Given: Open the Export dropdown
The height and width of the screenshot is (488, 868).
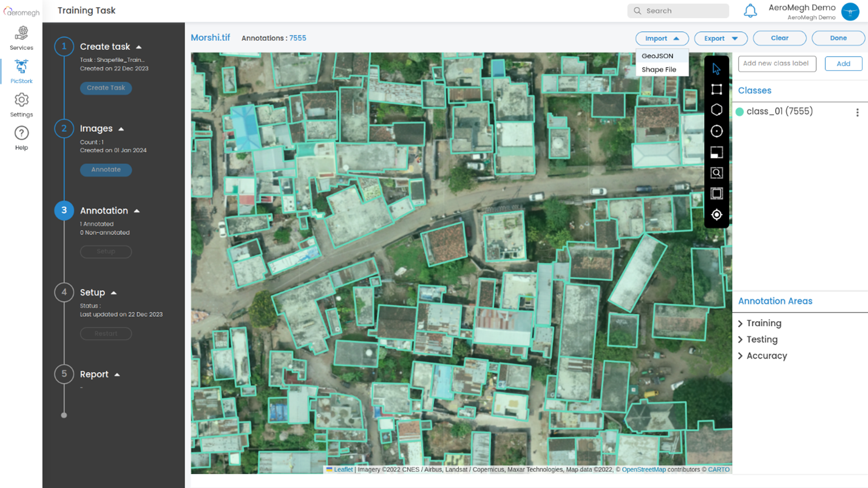Looking at the screenshot, I should click(721, 38).
